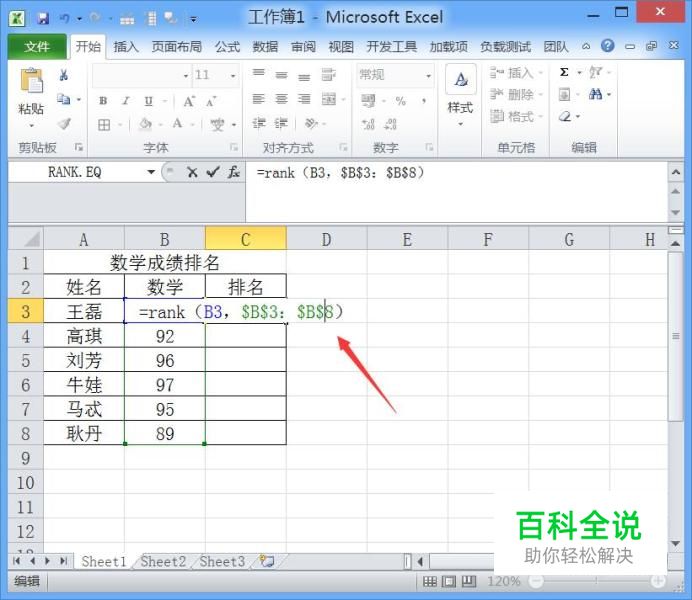Screen dimensions: 692x600
Task: Click the Decrease Font Size icon
Action: pos(211,101)
